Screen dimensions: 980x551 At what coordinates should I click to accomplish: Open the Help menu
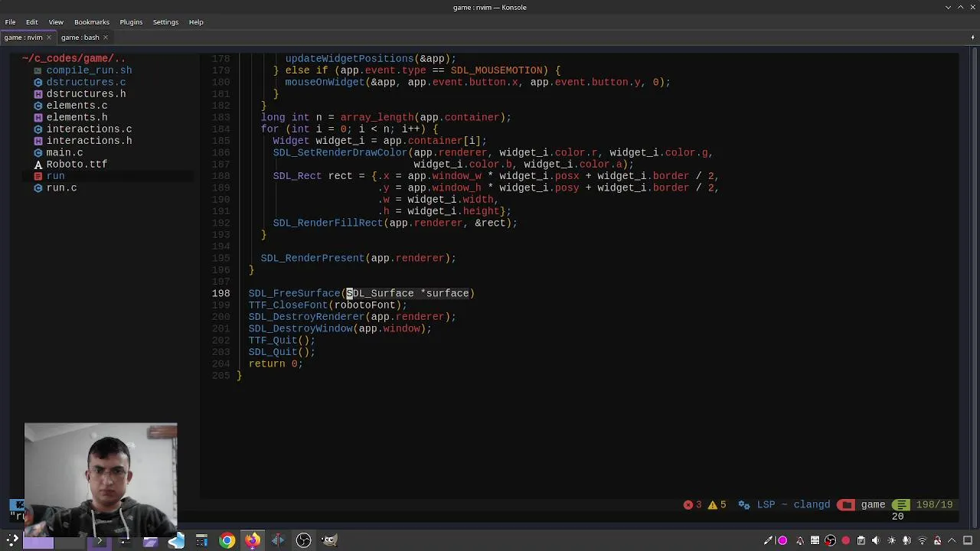196,22
